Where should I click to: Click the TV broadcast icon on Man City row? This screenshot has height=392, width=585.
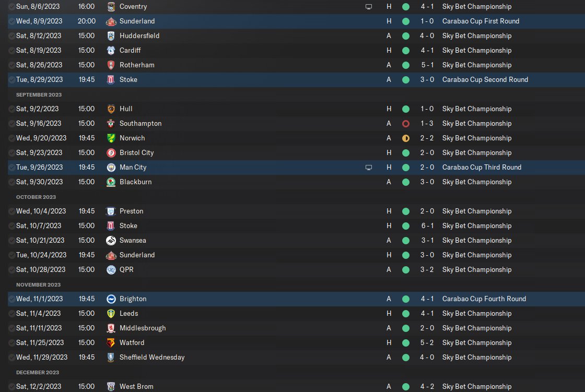[x=369, y=168]
